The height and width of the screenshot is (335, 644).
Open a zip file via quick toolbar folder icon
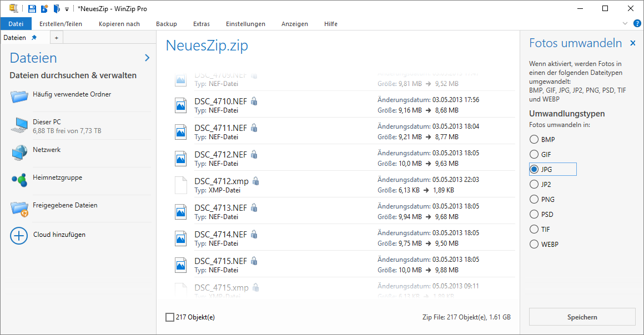[57, 9]
